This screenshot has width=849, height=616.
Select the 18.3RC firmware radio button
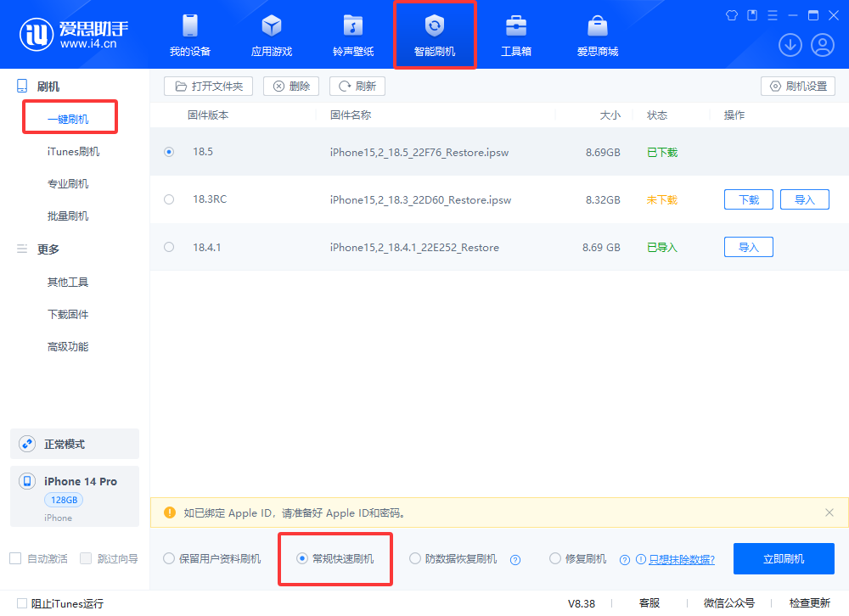point(169,199)
